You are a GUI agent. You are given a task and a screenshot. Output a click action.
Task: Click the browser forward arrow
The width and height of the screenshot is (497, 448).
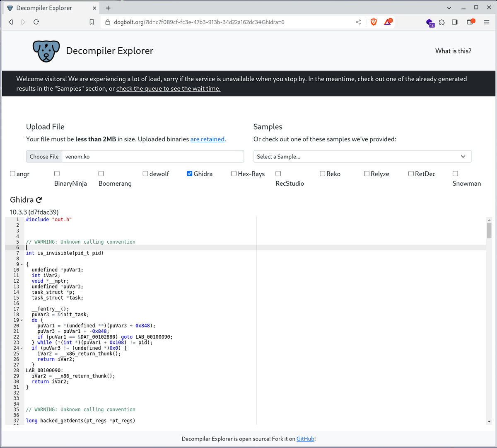pos(23,22)
